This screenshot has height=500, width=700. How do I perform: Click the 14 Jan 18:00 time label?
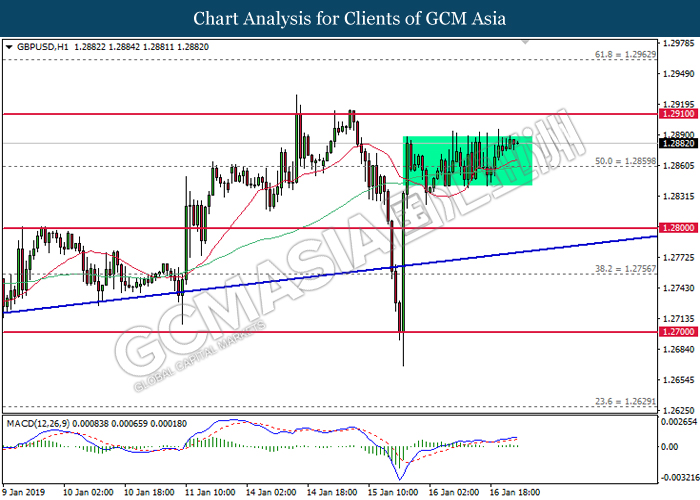pyautogui.click(x=332, y=492)
